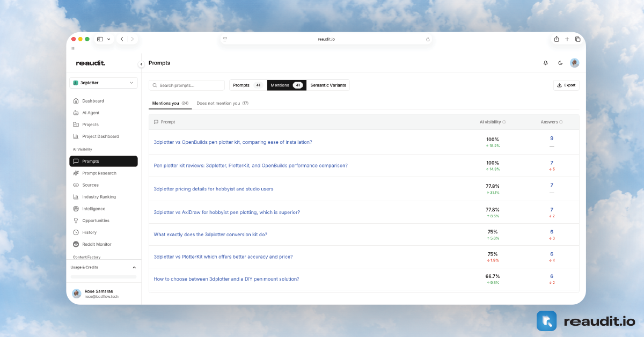Select Prompts in the sidebar
The height and width of the screenshot is (337, 644).
(103, 161)
